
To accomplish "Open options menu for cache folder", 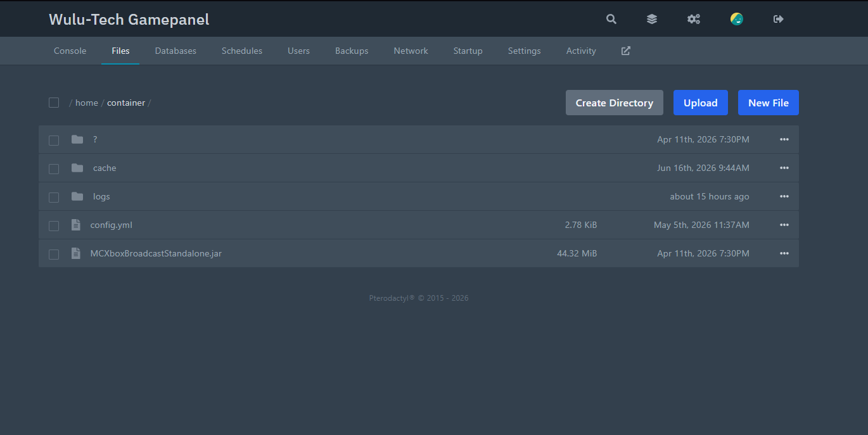I will 784,168.
